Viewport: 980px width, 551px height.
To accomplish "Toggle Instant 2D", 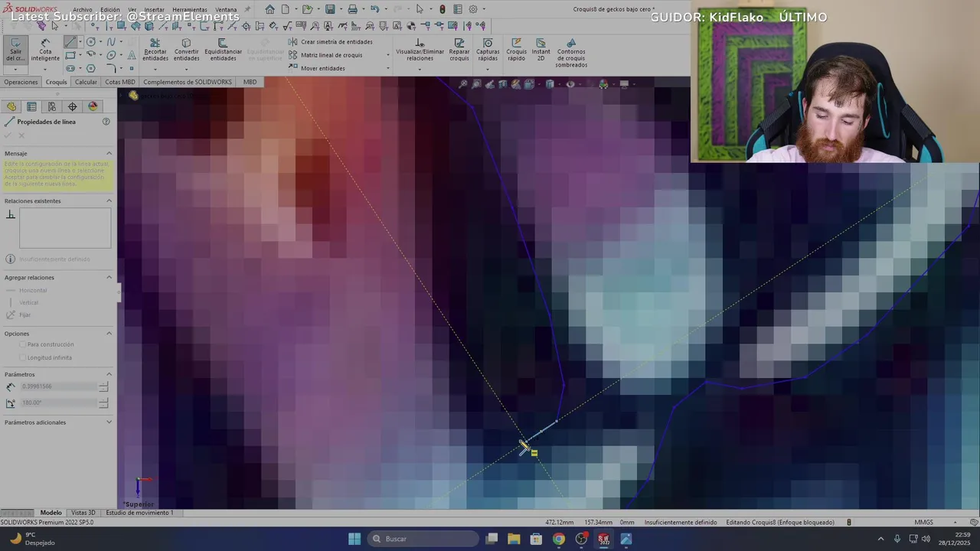I will 541,51.
